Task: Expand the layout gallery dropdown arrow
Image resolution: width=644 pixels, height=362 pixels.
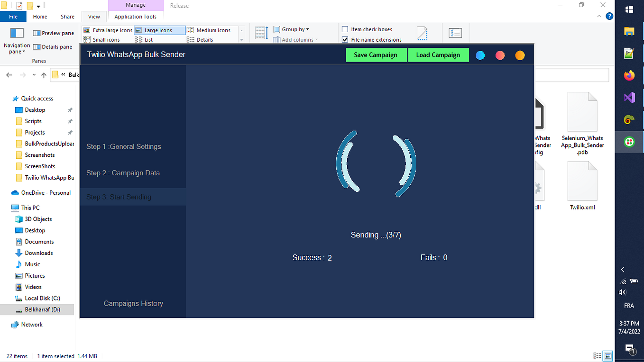Action: click(241, 40)
